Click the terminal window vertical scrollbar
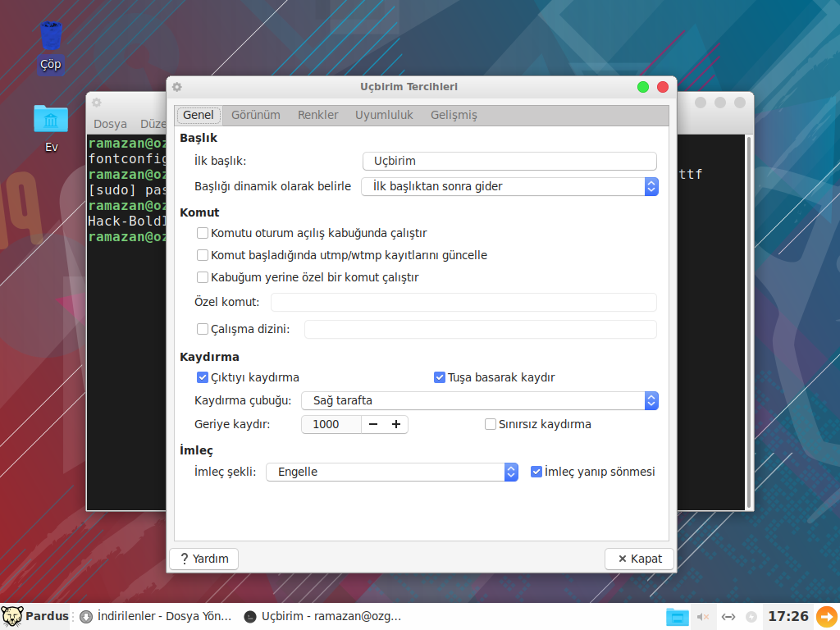 [x=748, y=322]
